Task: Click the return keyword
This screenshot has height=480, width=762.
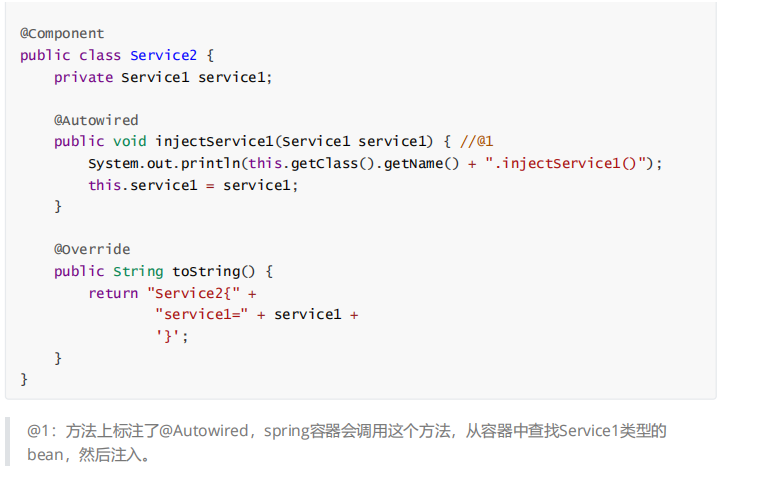Action: 113,293
